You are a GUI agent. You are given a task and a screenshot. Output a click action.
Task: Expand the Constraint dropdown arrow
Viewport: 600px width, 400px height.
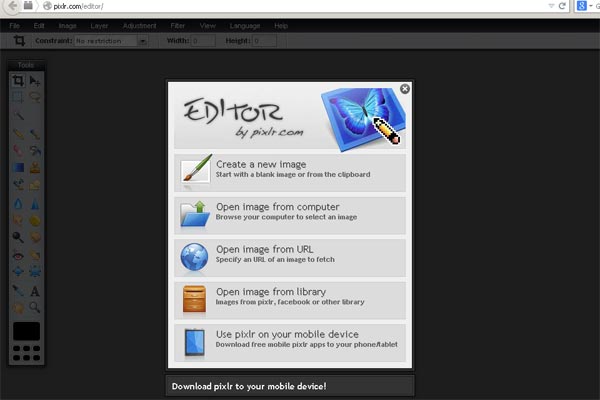point(142,41)
